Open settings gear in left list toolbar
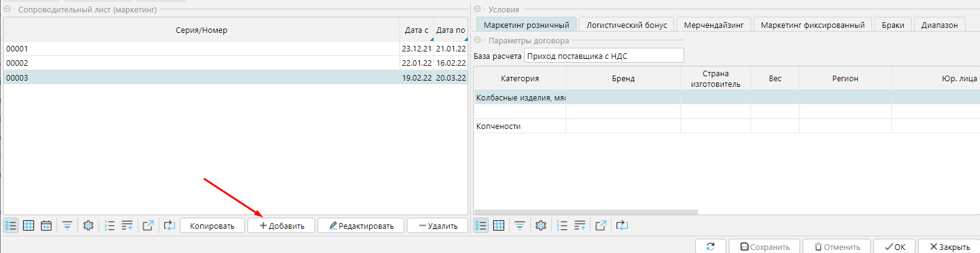980x253 pixels. point(88,226)
